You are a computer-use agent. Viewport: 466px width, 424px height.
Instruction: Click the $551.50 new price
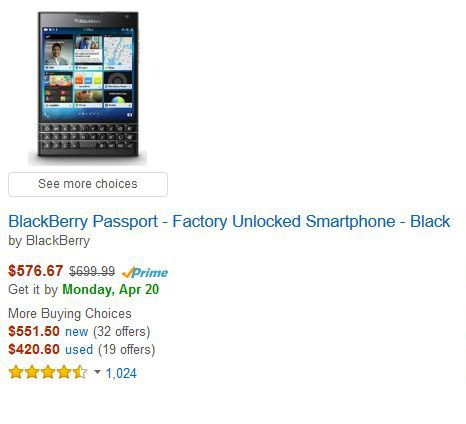click(x=34, y=331)
